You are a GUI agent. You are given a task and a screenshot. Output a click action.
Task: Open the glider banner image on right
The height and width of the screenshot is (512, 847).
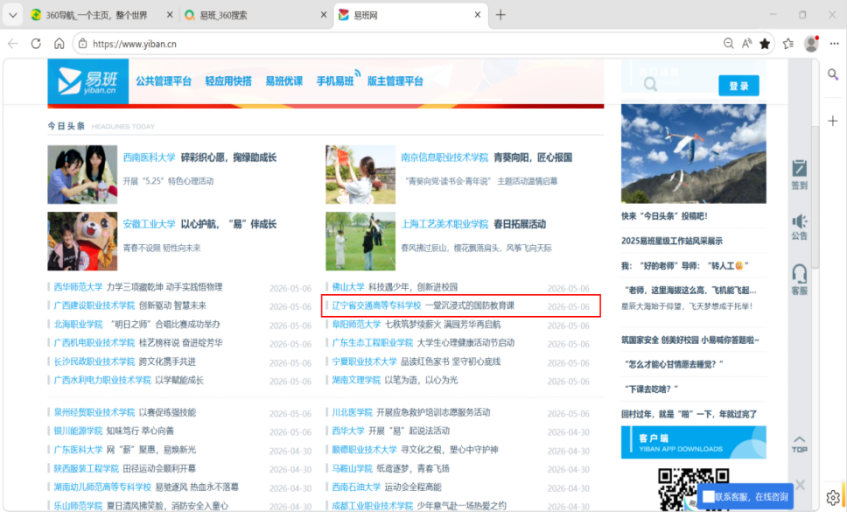point(694,154)
